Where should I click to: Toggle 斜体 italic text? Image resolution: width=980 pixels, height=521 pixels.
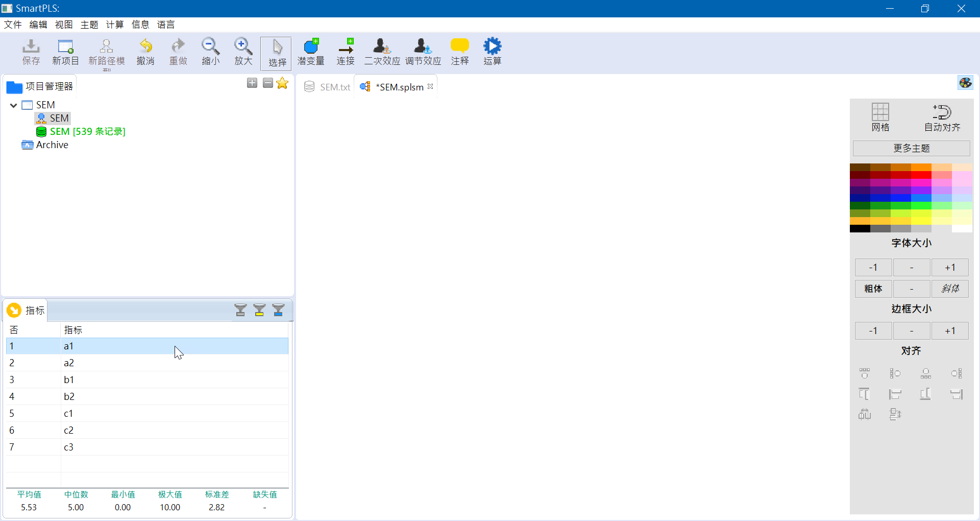[x=950, y=289]
